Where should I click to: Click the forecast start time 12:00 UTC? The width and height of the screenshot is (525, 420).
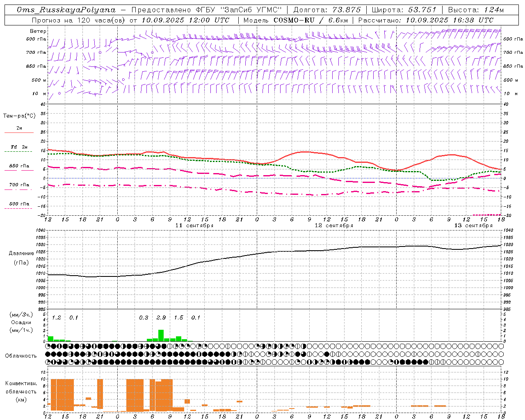204,20
